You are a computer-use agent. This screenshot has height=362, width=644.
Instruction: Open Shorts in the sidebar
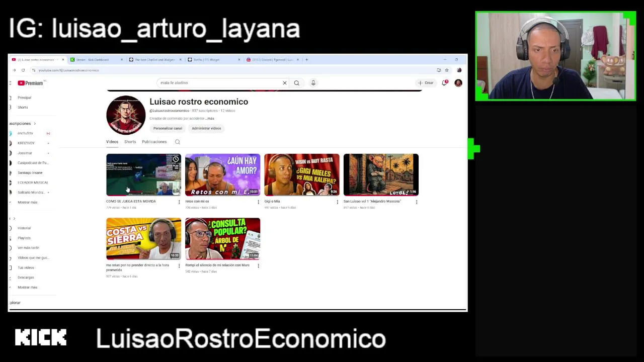23,108
